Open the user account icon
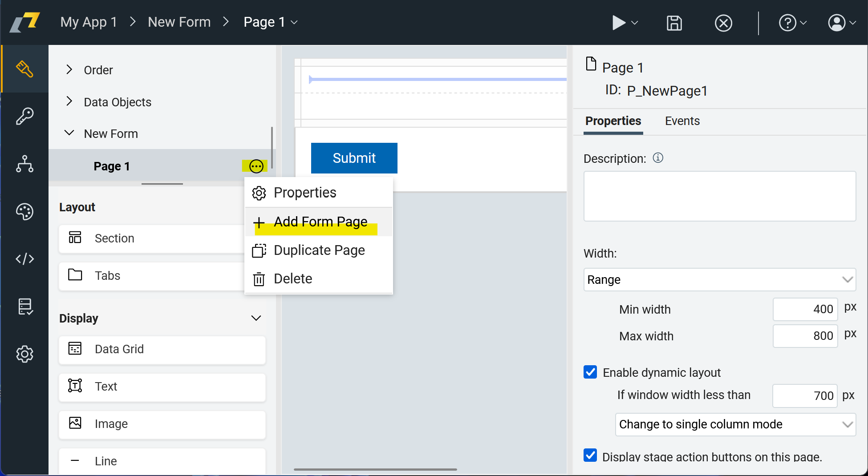 pyautogui.click(x=837, y=23)
